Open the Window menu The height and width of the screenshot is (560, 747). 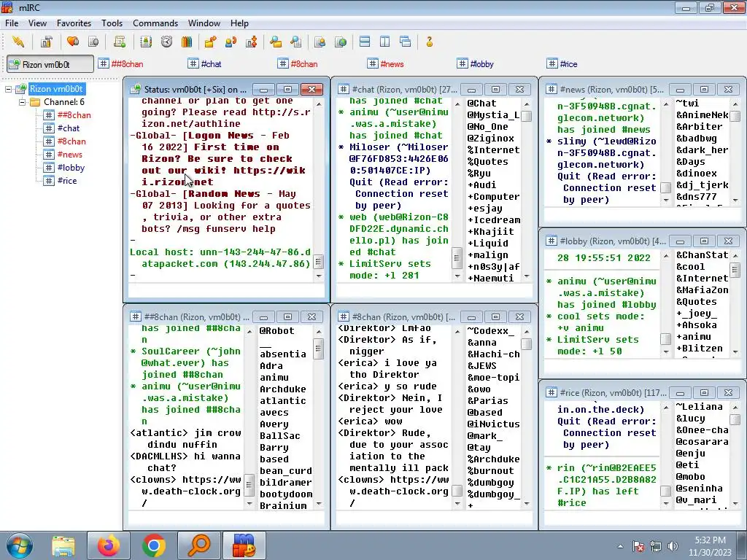(x=204, y=23)
